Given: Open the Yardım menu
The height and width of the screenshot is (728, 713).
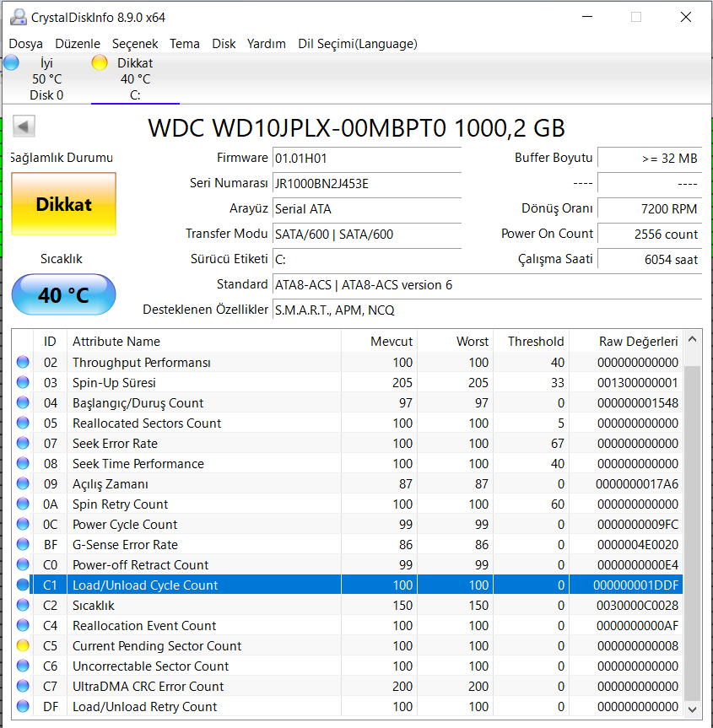Looking at the screenshot, I should pos(266,44).
